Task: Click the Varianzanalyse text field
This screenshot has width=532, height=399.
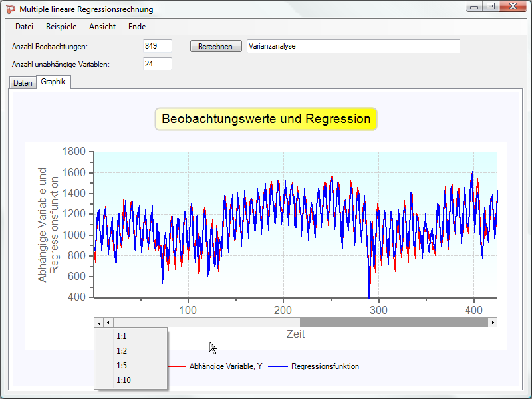Action: 352,46
